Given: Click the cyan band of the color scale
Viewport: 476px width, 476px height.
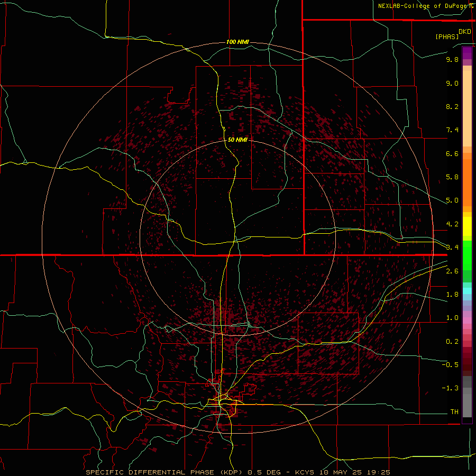Looking at the screenshot, I should tap(467, 291).
